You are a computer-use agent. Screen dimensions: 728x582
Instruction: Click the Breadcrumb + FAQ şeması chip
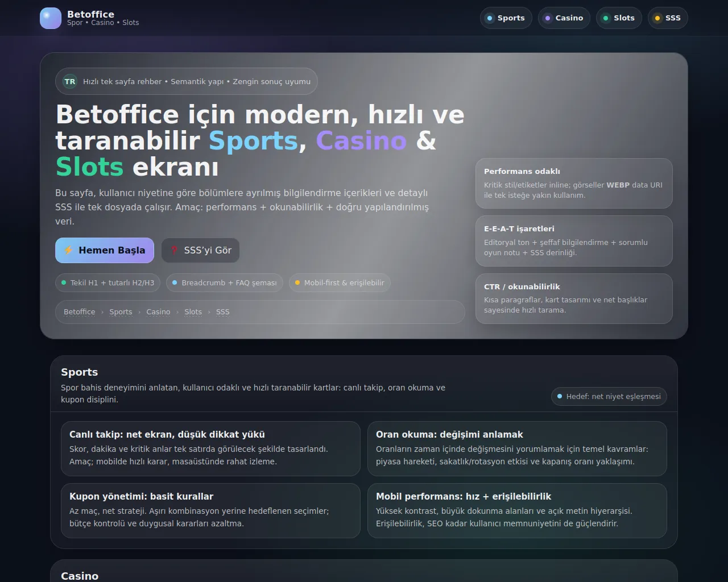click(225, 282)
